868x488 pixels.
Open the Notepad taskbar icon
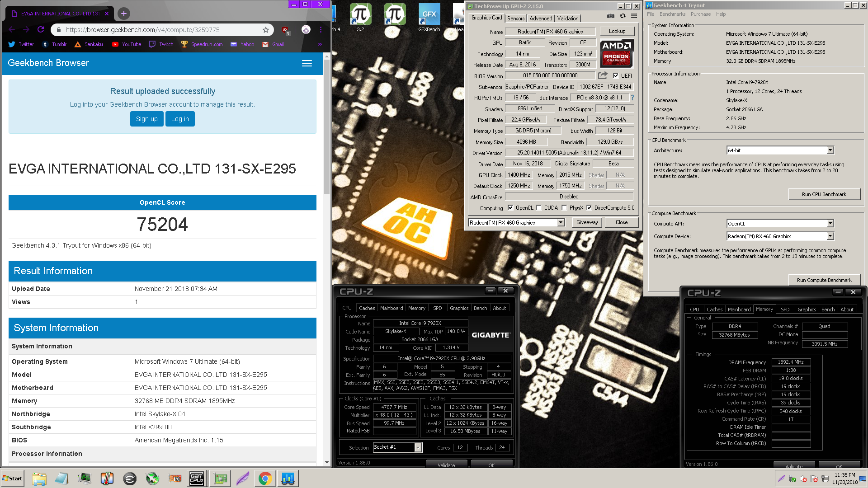click(62, 479)
